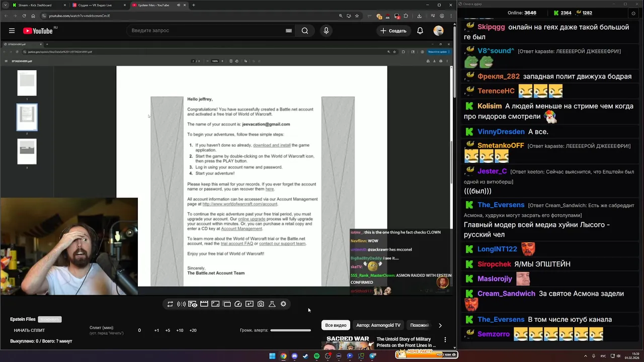Open the YouTube account avatar menu
This screenshot has height=362, width=644.
(x=439, y=31)
